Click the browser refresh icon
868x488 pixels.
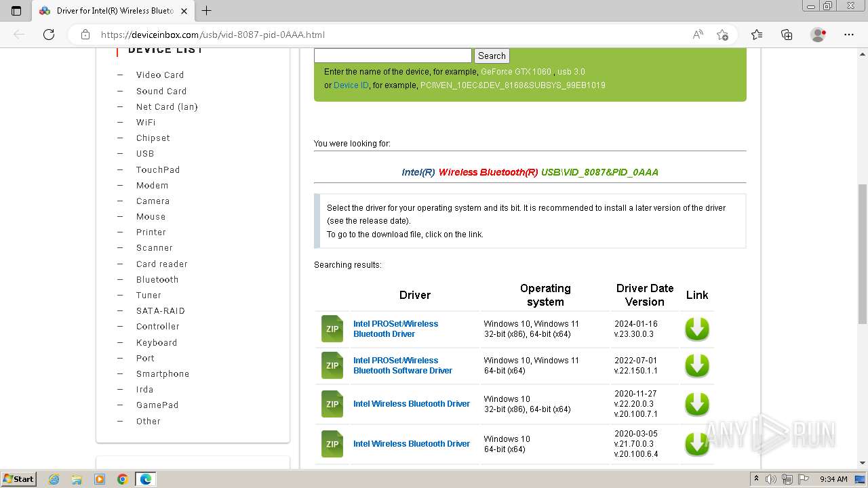point(49,35)
